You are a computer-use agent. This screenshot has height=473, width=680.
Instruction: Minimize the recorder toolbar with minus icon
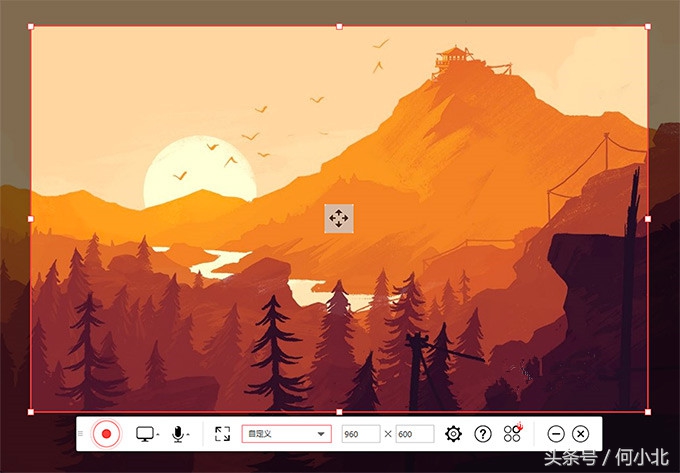(556, 434)
